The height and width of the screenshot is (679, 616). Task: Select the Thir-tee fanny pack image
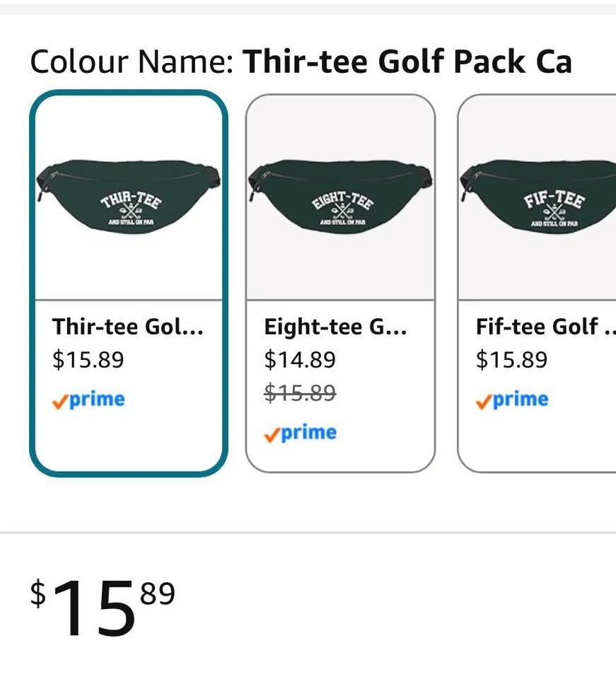pyautogui.click(x=128, y=195)
